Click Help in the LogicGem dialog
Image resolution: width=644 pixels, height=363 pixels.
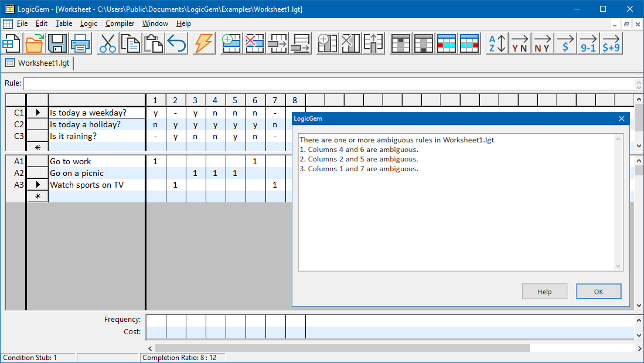544,291
